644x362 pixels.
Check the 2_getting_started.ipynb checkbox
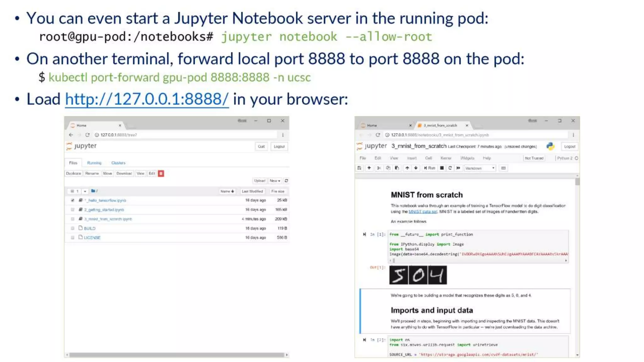click(73, 210)
